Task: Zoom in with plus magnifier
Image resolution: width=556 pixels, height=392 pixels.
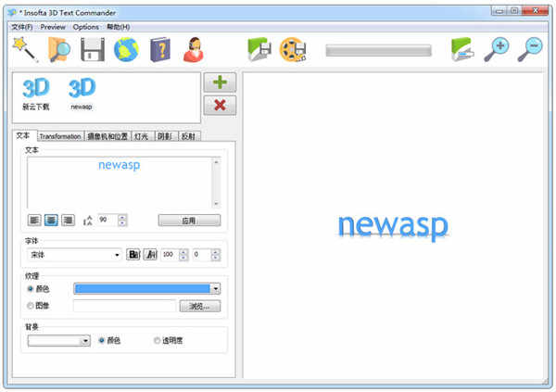Action: point(497,50)
